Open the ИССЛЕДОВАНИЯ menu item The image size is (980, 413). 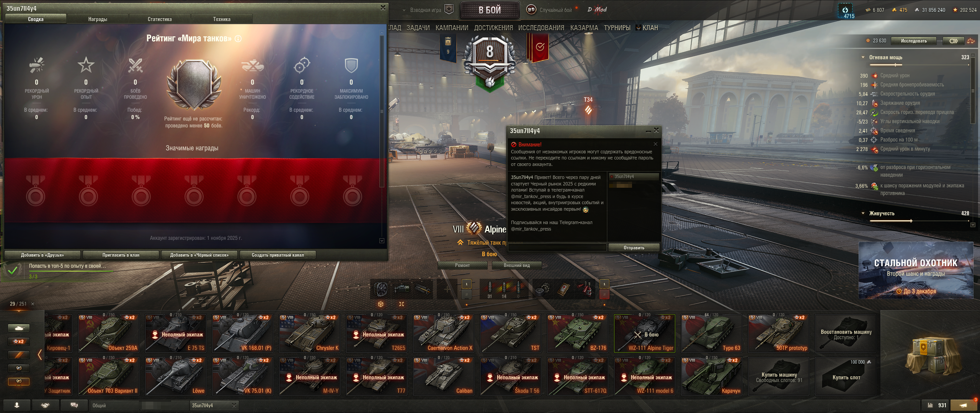[541, 28]
